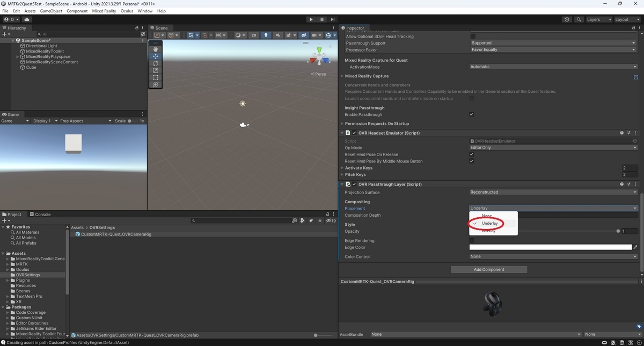This screenshot has width=644, height=346.
Task: Open the global Search magnifier icon
Action: 579,19
